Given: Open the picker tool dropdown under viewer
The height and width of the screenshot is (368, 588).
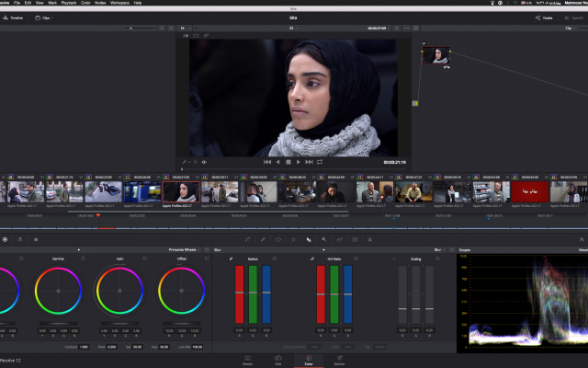Looking at the screenshot, I should pyautogui.click(x=186, y=162).
